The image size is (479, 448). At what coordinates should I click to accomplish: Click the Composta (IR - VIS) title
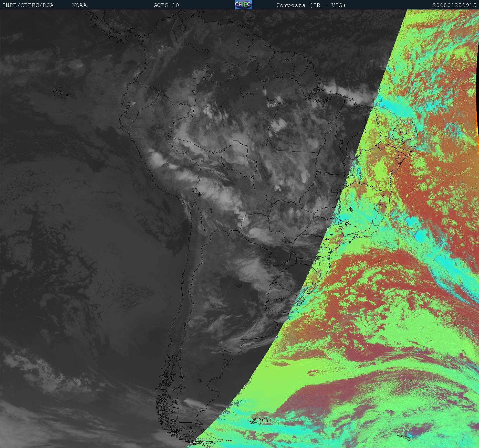pos(311,5)
